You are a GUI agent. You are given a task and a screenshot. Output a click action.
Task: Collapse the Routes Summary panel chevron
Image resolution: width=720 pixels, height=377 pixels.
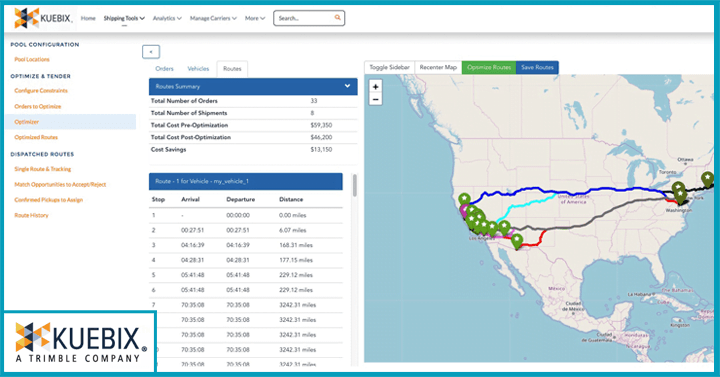[348, 86]
